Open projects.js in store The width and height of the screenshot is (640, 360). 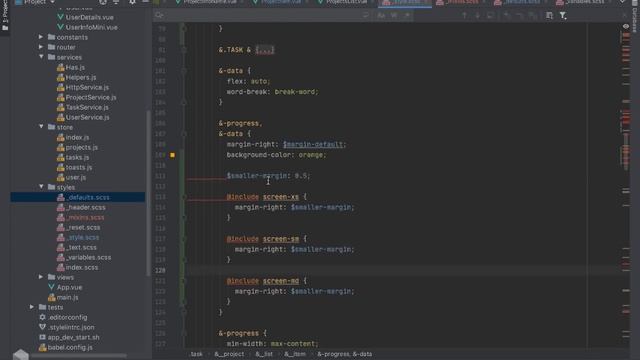click(82, 147)
